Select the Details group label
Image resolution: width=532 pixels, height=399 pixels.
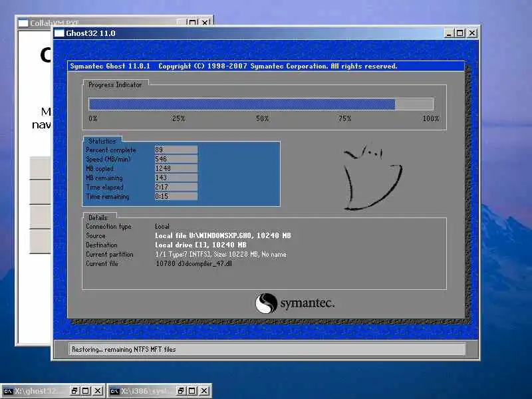pos(98,217)
